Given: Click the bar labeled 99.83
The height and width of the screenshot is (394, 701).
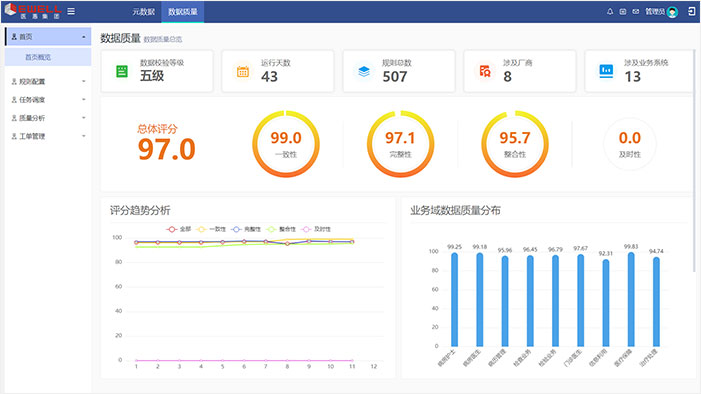Looking at the screenshot, I should (x=631, y=299).
